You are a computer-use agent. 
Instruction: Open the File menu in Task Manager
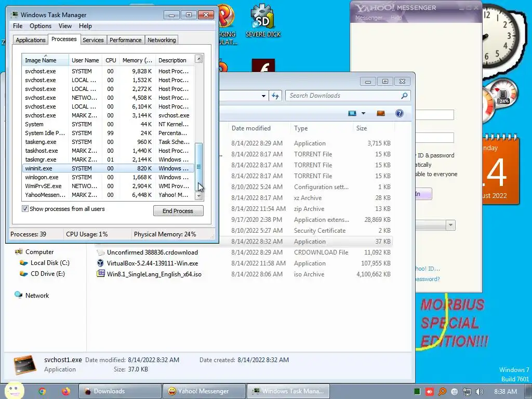click(18, 26)
